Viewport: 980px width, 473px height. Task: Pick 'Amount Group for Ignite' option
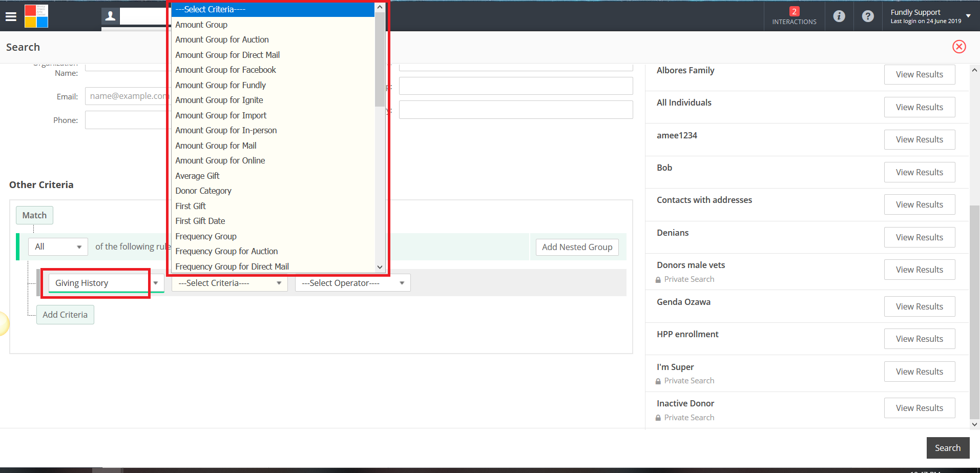(x=273, y=100)
